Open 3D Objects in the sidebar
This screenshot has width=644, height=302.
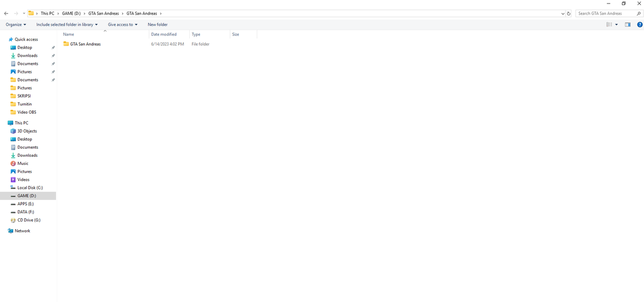click(x=27, y=131)
